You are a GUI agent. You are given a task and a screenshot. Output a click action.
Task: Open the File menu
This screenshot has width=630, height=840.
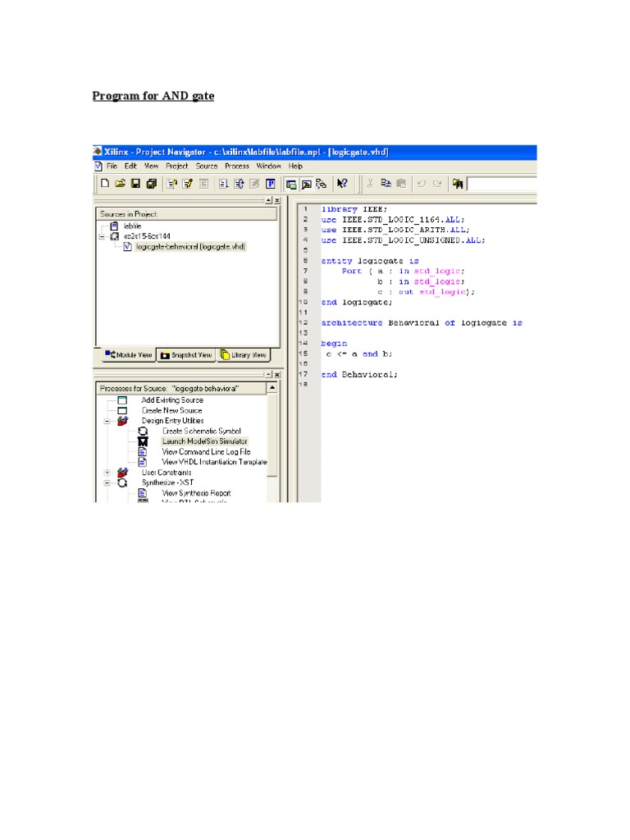(112, 167)
